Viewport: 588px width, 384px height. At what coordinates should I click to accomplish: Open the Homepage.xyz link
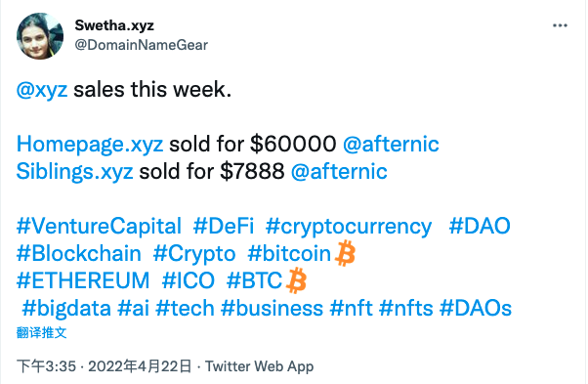point(90,145)
